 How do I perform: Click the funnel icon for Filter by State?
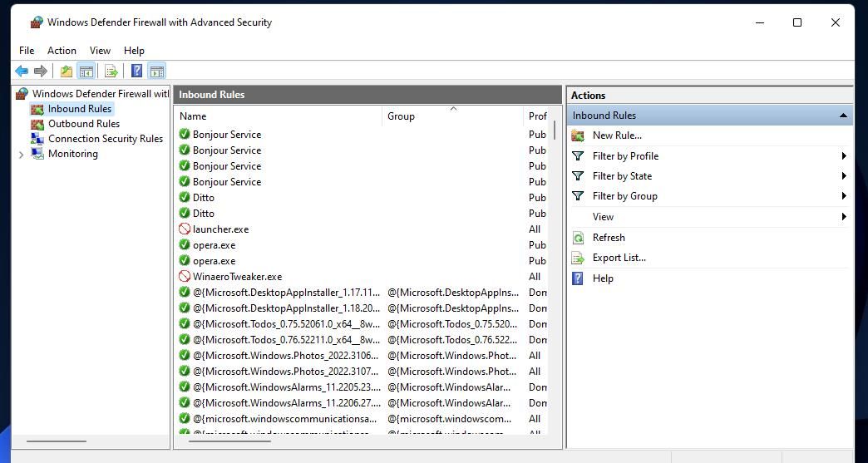[578, 176]
